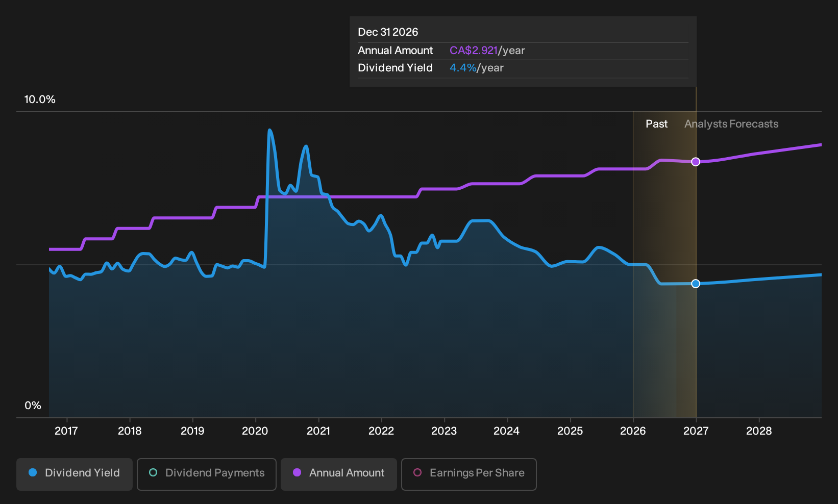Click the 2023 x-axis label

point(444,431)
